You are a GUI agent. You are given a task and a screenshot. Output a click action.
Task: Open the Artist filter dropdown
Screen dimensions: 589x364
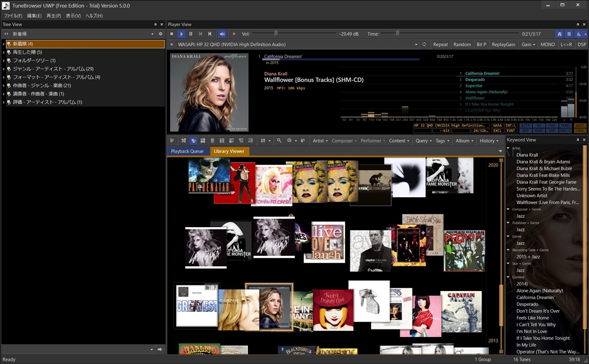pos(319,140)
